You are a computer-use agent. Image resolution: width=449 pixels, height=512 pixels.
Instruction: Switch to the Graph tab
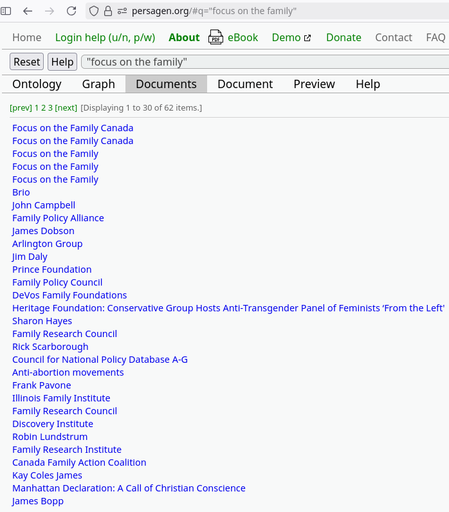click(x=99, y=84)
